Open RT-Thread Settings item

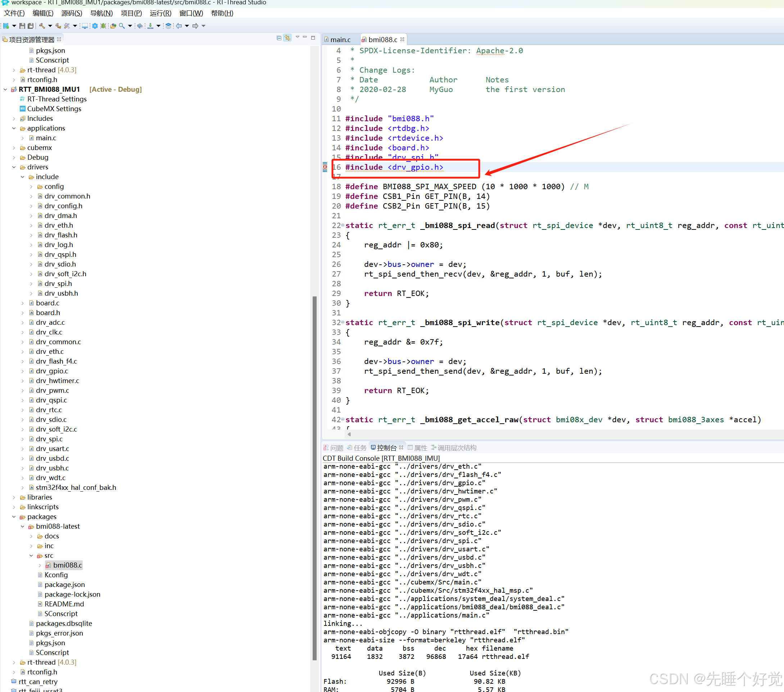tap(57, 99)
